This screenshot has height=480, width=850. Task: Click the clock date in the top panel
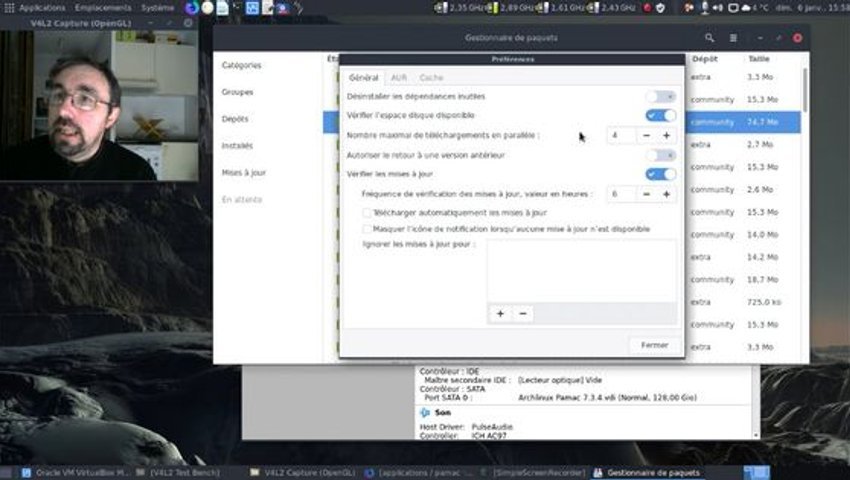[812, 8]
